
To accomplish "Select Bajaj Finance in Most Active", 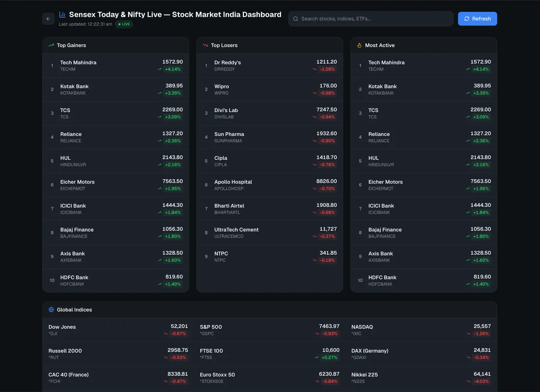I will pos(424,233).
